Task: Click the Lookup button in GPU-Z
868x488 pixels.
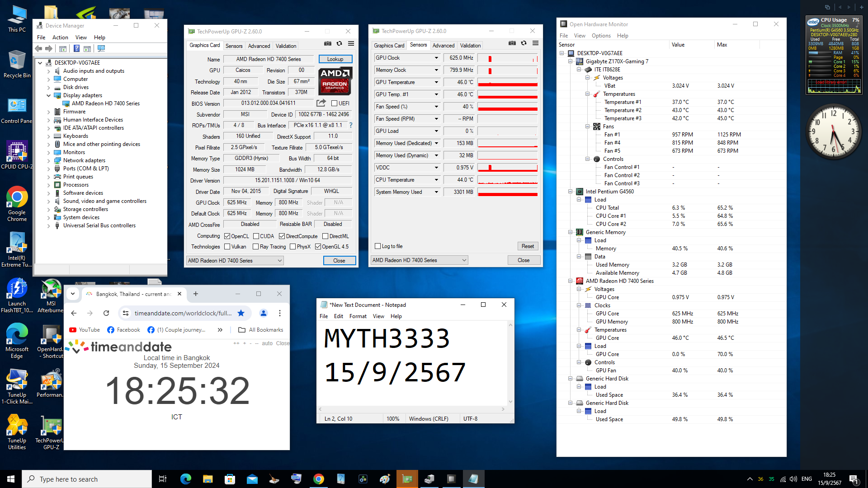Action: [x=335, y=59]
